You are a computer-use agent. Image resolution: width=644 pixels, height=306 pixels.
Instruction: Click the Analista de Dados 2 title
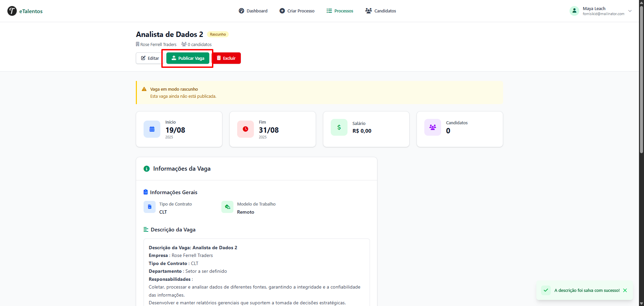tap(169, 34)
